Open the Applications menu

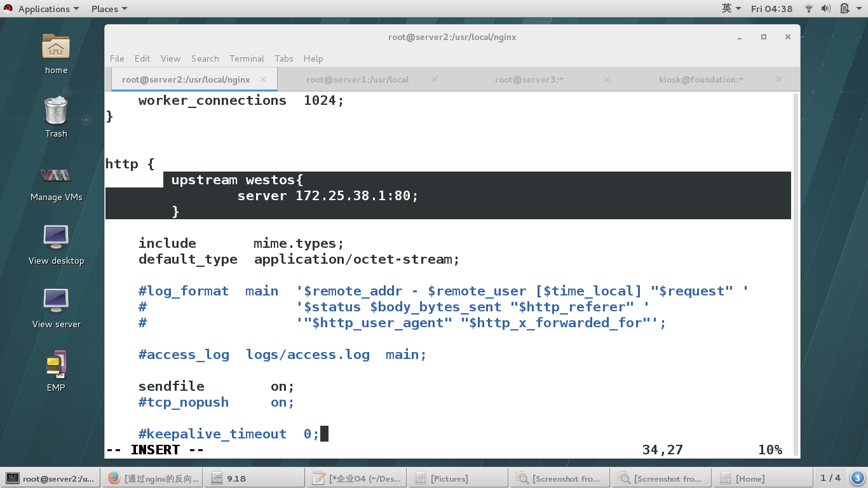(x=48, y=9)
